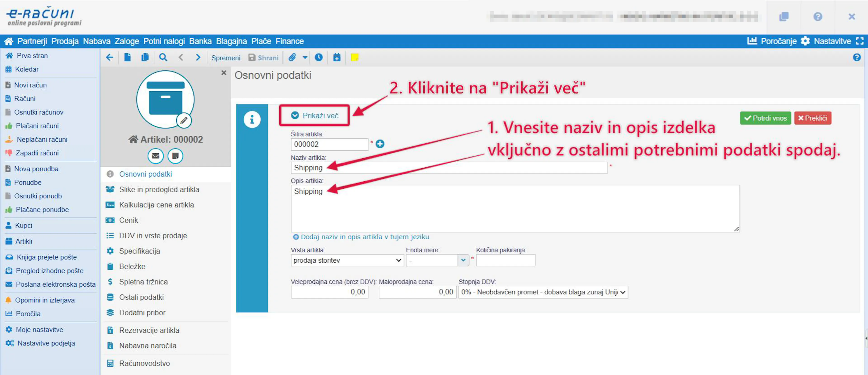868x375 pixels.
Task: Save the article with Shrani
Action: (264, 57)
